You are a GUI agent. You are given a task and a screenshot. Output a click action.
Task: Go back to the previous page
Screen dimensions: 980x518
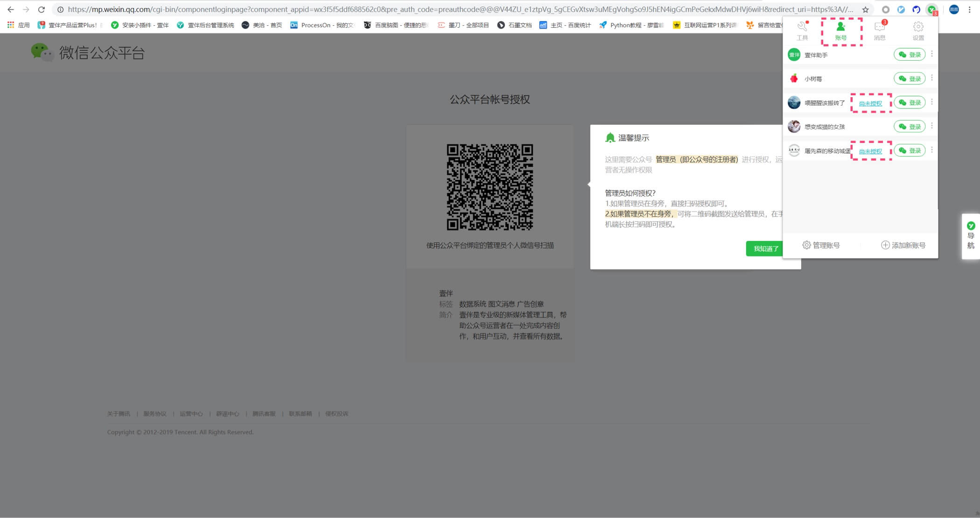(x=10, y=9)
